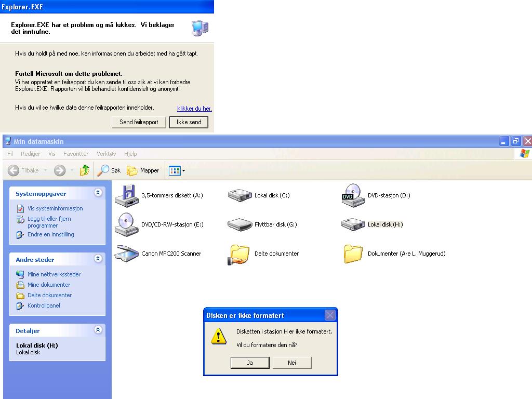
Task: Click Ja to format disk
Action: 250,363
